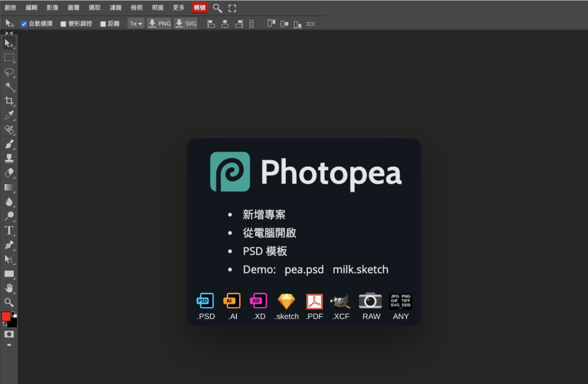Open the 創造 menu
This screenshot has width=588, height=384.
tap(10, 7)
